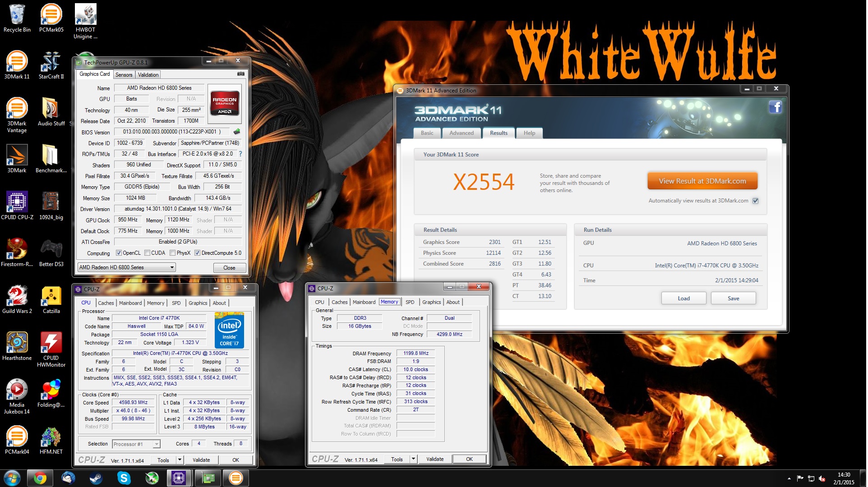The width and height of the screenshot is (868, 487).
Task: Open Catzilla desktop shortcut
Action: [51, 299]
